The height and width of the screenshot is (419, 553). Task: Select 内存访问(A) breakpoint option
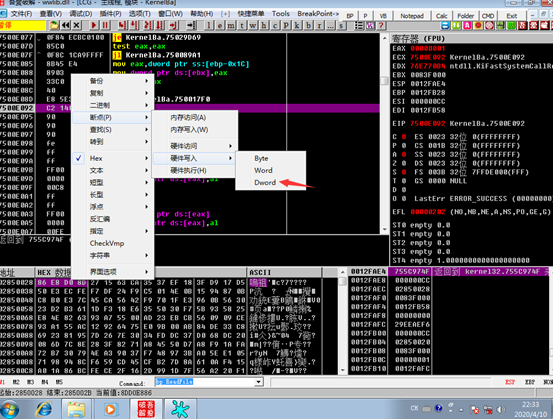pyautogui.click(x=188, y=117)
